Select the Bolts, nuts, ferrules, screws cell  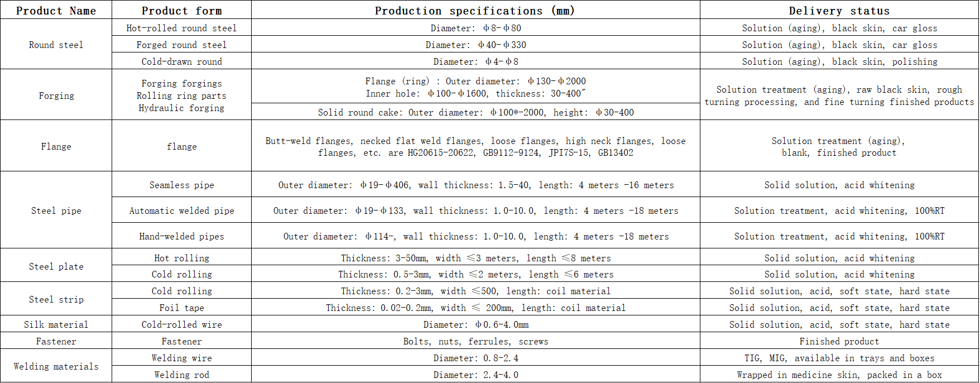pyautogui.click(x=475, y=341)
